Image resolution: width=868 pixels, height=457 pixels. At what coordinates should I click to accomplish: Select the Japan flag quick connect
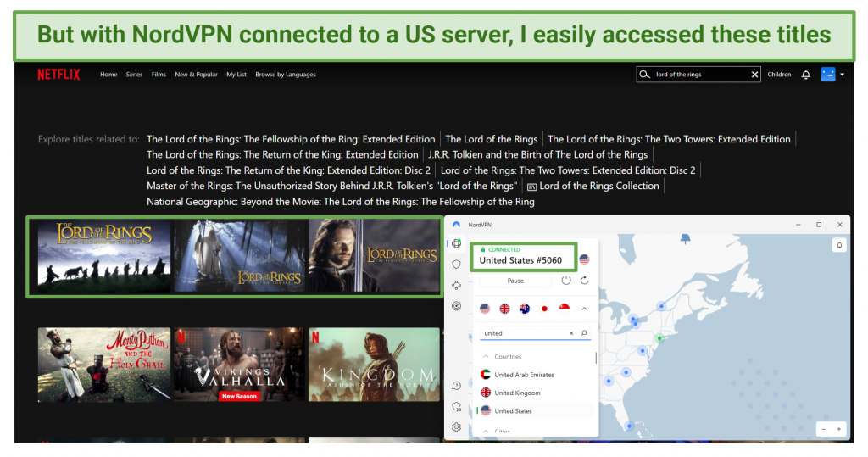545,309
